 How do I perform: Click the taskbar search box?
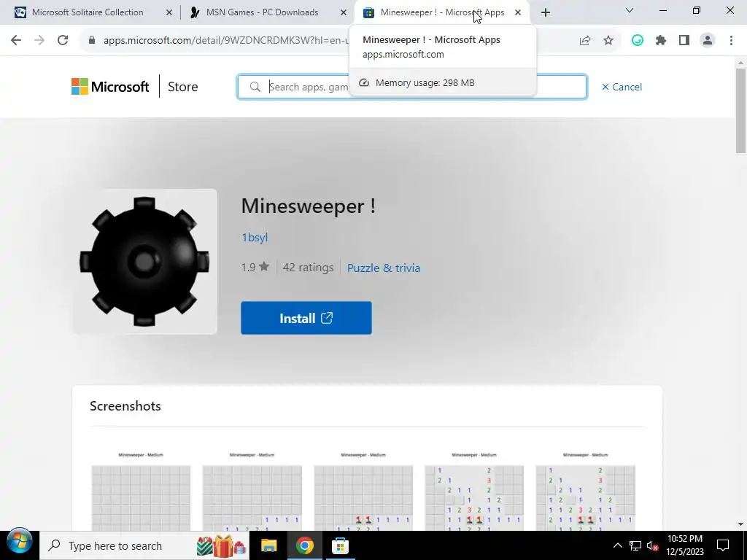coord(145,545)
